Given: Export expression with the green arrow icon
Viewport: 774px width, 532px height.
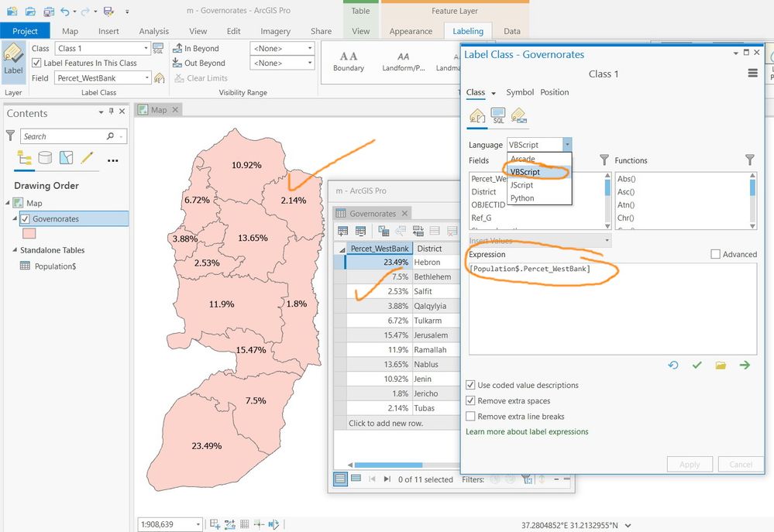Looking at the screenshot, I should point(745,366).
